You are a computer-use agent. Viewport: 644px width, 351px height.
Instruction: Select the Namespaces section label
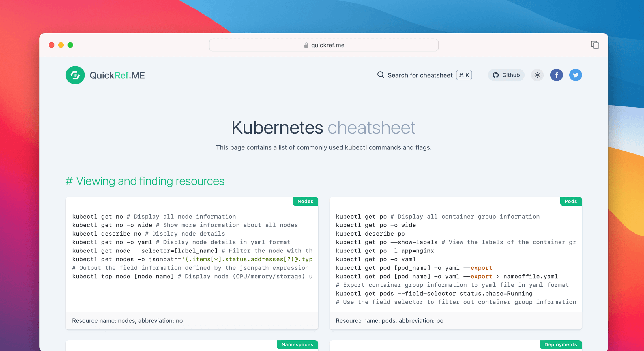click(297, 344)
